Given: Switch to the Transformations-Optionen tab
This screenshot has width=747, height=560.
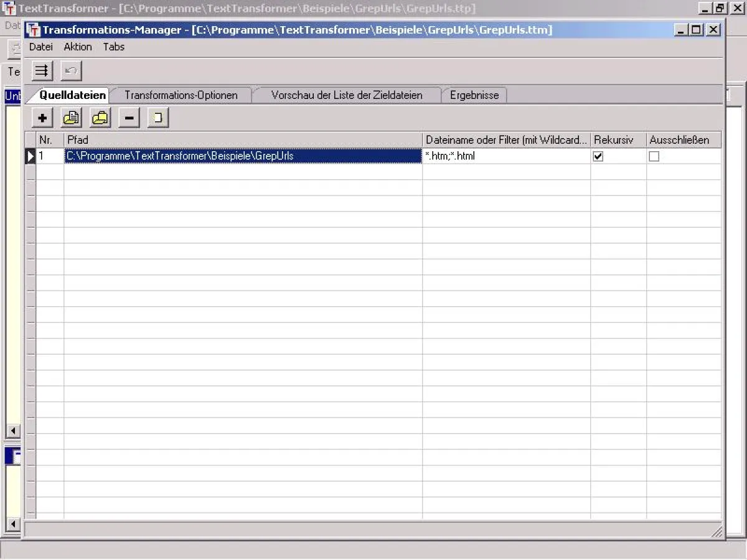Looking at the screenshot, I should click(x=181, y=95).
